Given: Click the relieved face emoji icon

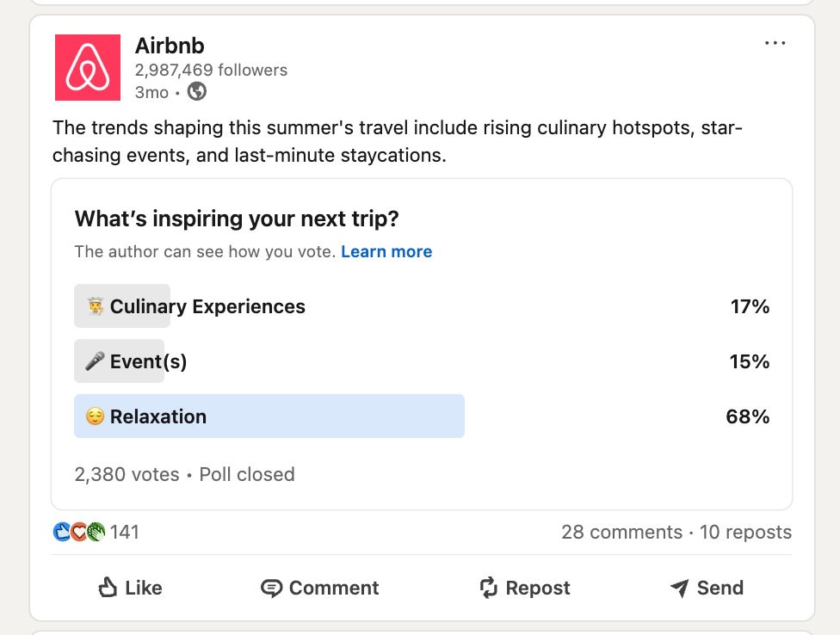Looking at the screenshot, I should coord(95,416).
